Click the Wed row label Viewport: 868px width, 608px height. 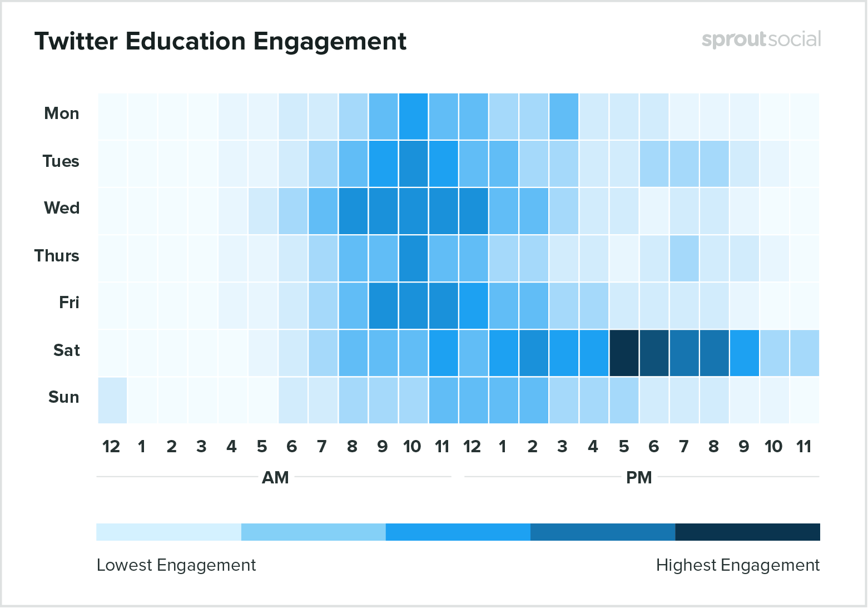point(62,208)
